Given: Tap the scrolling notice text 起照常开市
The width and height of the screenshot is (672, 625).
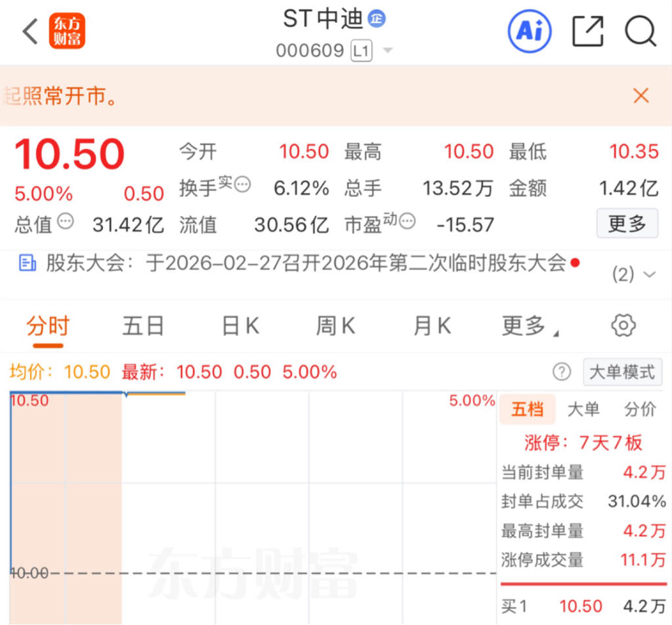Looking at the screenshot, I should (59, 96).
